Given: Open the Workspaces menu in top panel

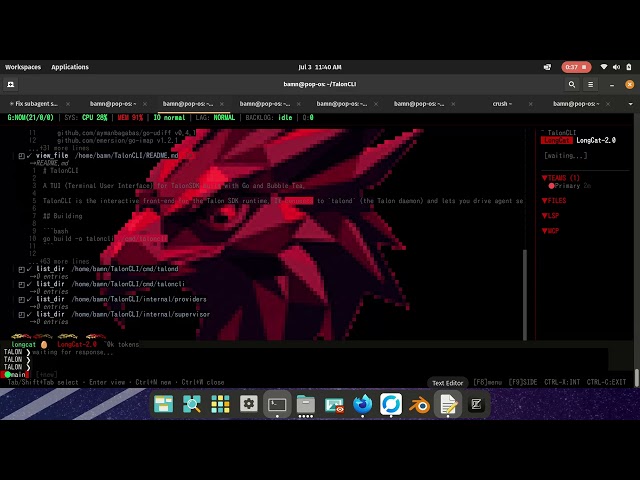Looking at the screenshot, I should tap(23, 67).
